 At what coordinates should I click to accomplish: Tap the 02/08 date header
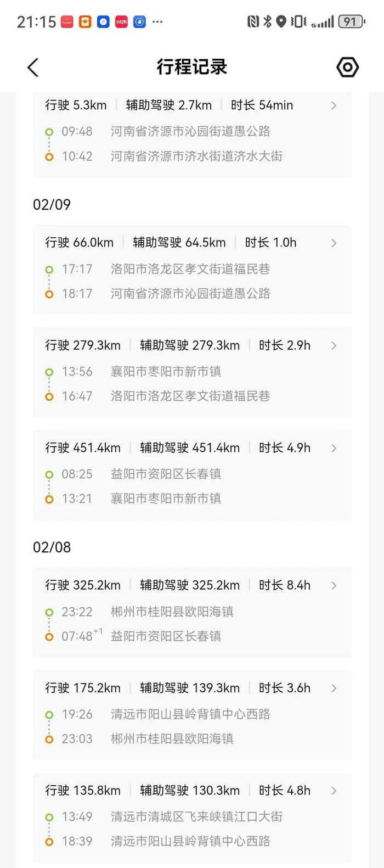(x=52, y=547)
